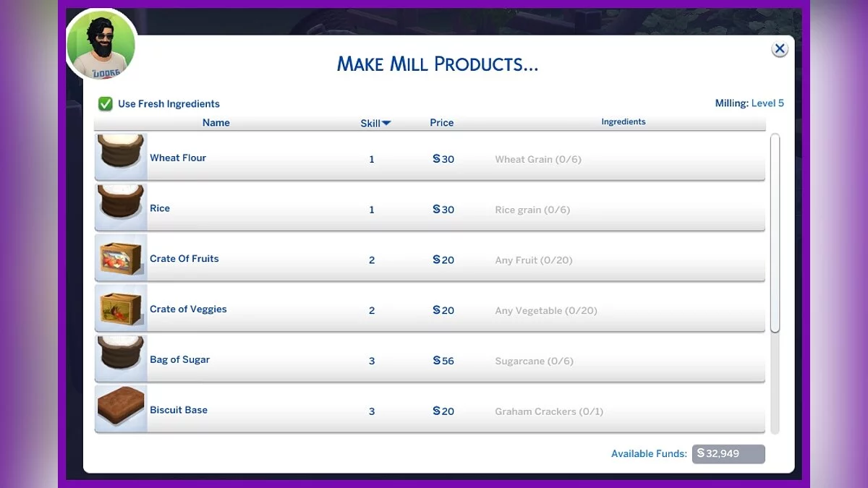Select the Crate of Veggies recipe name
868x488 pixels.
point(188,309)
